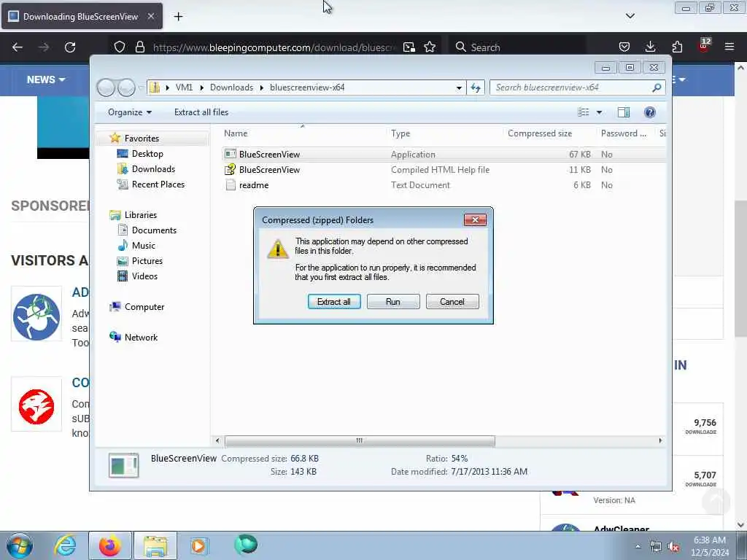Screen dimensions: 747x560
Task: Open the view options dropdown arrow
Action: (x=599, y=112)
